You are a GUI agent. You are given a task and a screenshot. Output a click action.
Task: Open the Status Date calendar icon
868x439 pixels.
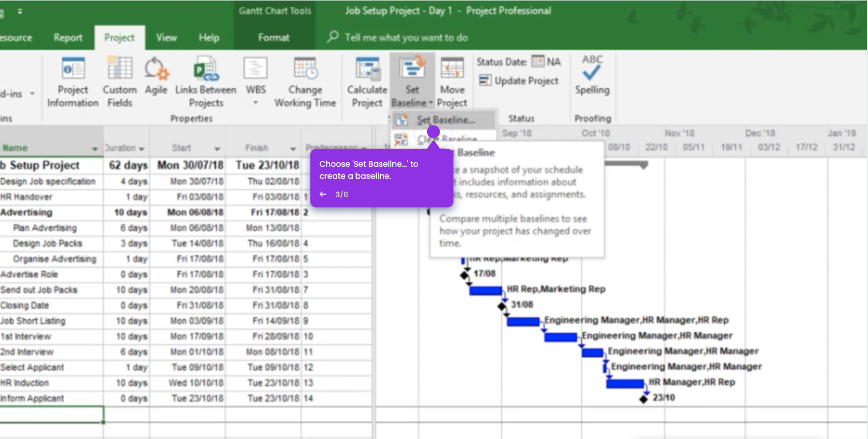click(x=538, y=61)
